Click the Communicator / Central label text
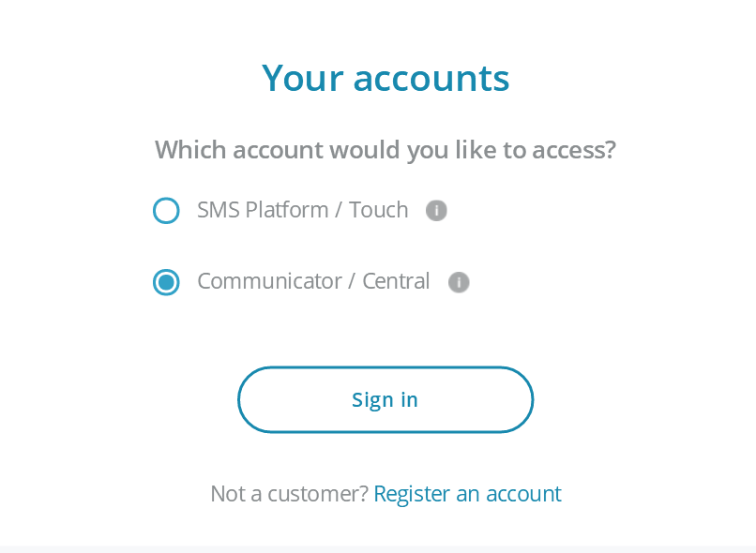 [313, 281]
